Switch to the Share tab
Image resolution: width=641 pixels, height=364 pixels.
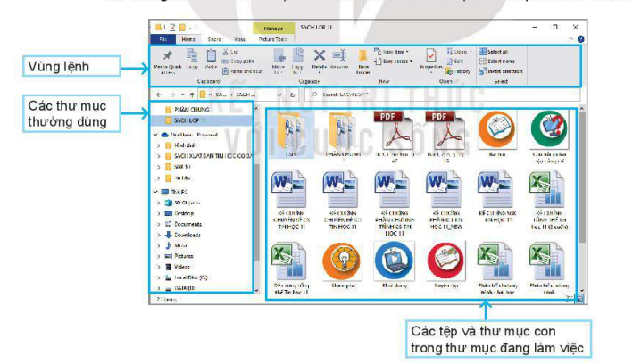pos(214,39)
